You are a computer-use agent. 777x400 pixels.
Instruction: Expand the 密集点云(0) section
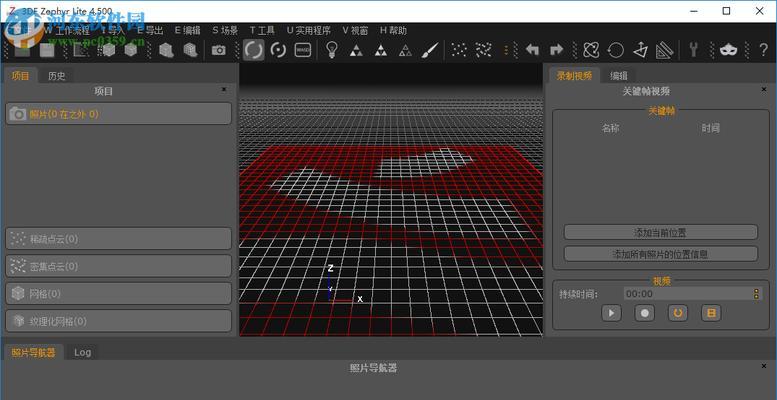pos(118,266)
